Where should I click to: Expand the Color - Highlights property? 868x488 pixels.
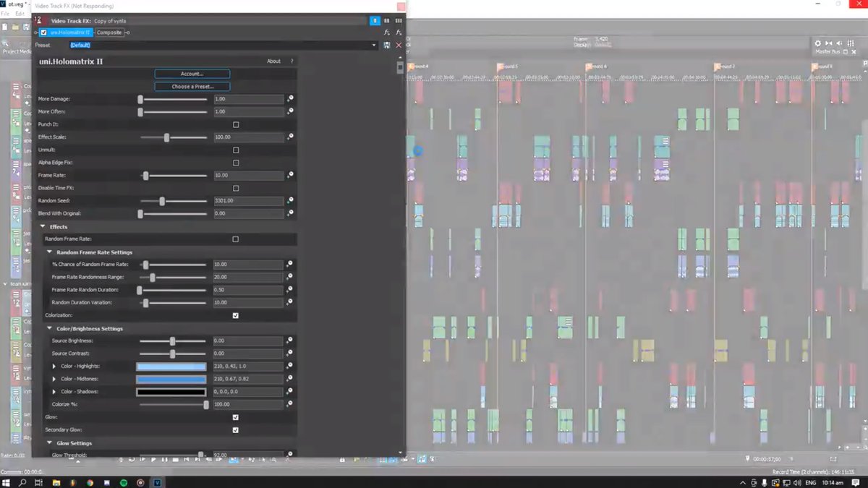[x=54, y=367]
